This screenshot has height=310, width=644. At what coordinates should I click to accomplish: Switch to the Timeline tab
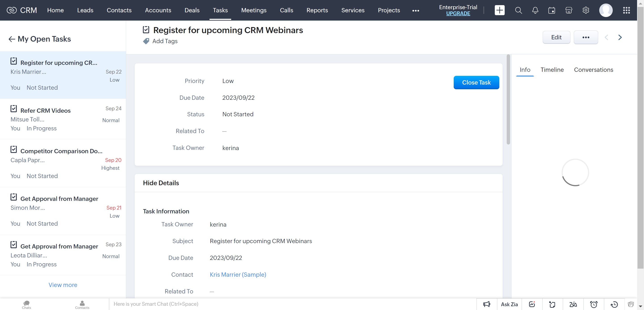point(552,70)
